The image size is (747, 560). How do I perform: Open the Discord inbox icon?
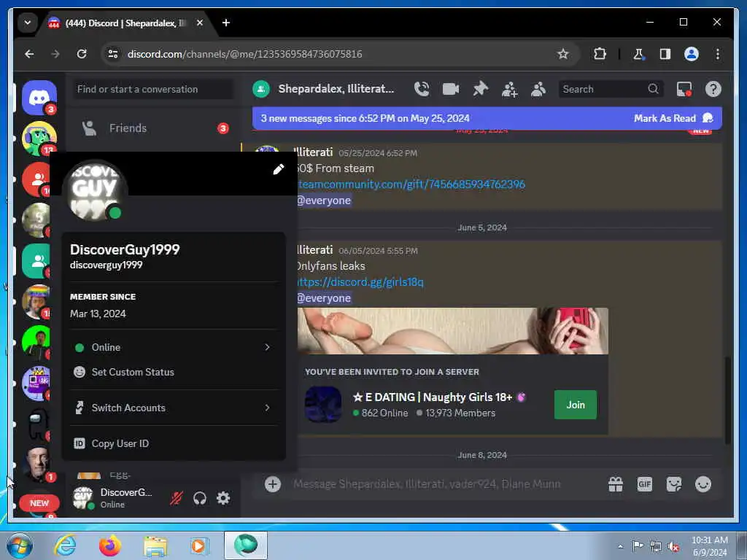684,89
